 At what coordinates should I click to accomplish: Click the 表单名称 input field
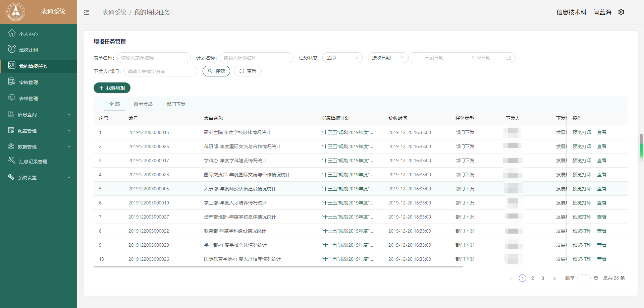click(154, 58)
